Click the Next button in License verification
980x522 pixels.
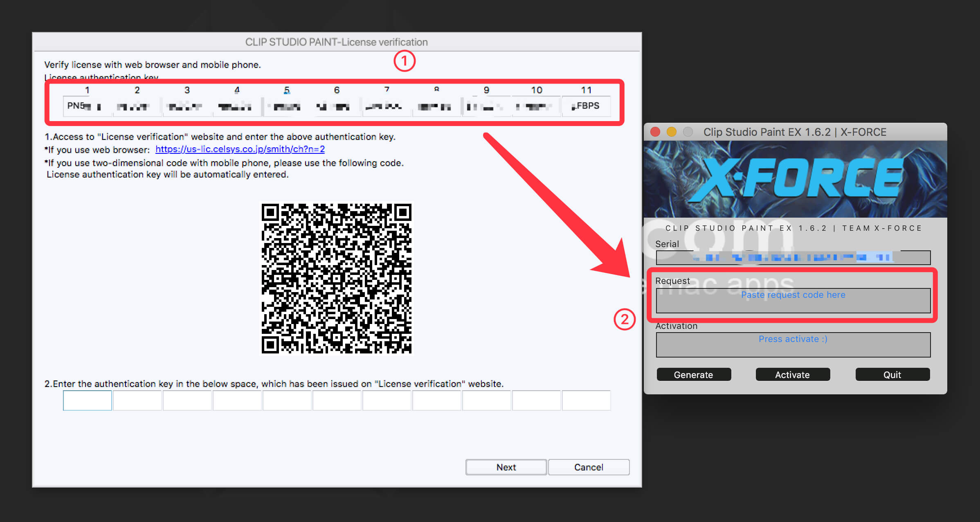click(x=506, y=467)
